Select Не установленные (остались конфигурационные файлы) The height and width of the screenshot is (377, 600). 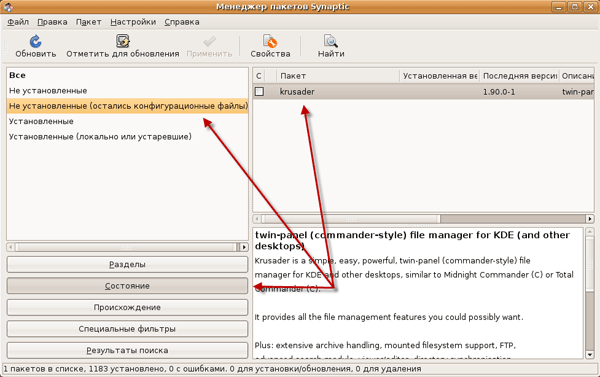(x=127, y=106)
